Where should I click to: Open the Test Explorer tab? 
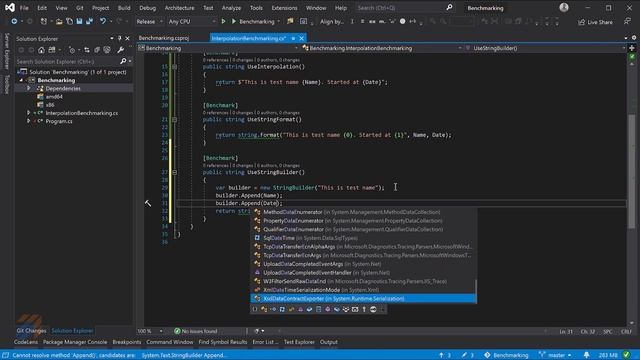[299, 342]
